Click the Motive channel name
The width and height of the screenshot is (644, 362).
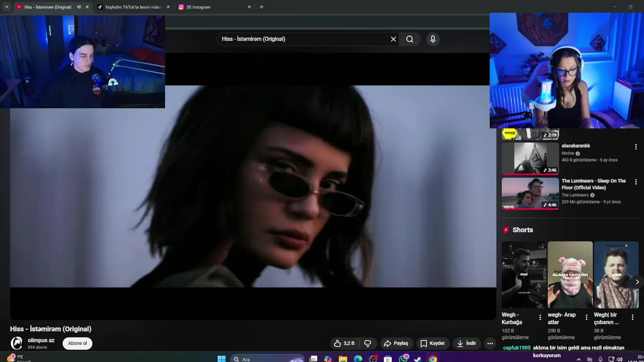point(568,153)
